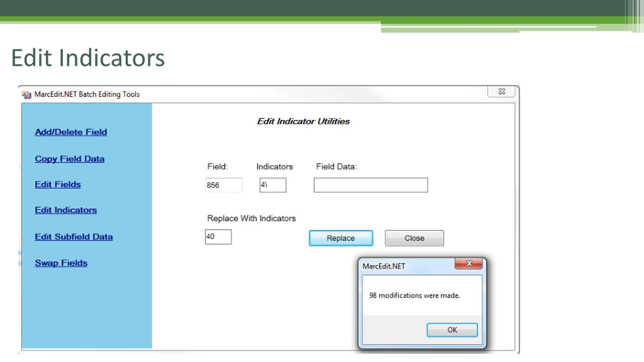Open the Copy Field Data link

(x=70, y=159)
